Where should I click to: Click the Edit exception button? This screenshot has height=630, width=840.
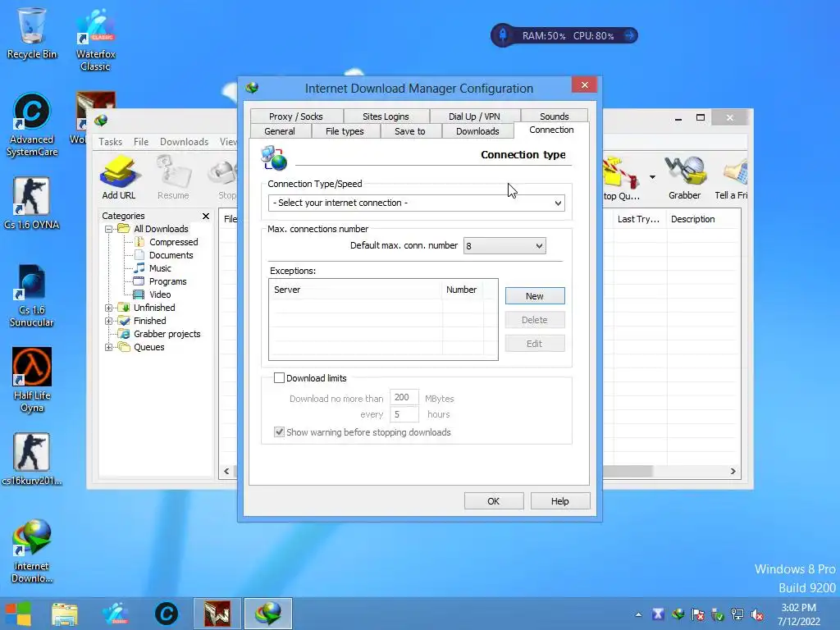coord(535,344)
